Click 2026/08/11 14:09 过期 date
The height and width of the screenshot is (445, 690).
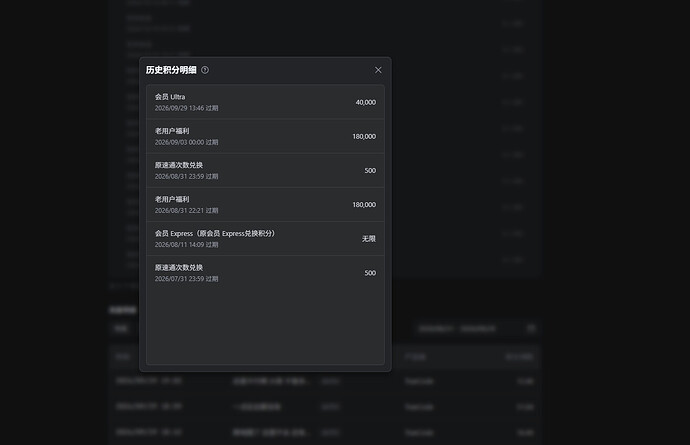coord(187,244)
